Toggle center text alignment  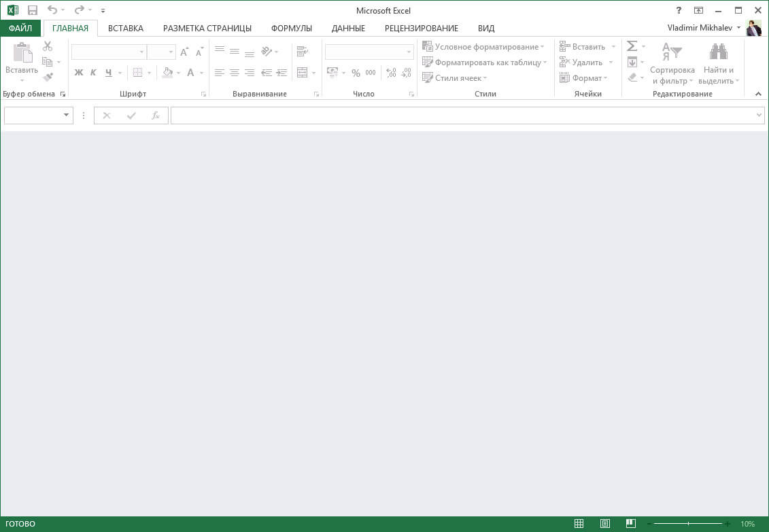(x=235, y=73)
